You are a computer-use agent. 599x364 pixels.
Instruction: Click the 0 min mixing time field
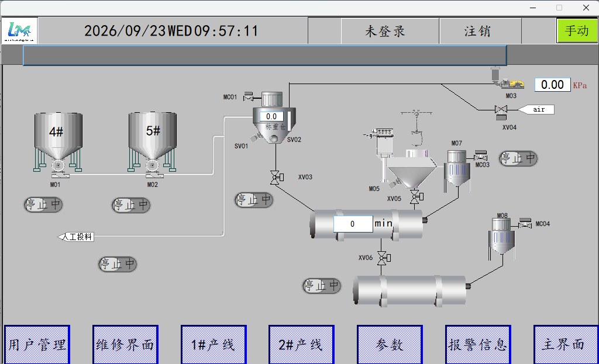[353, 224]
